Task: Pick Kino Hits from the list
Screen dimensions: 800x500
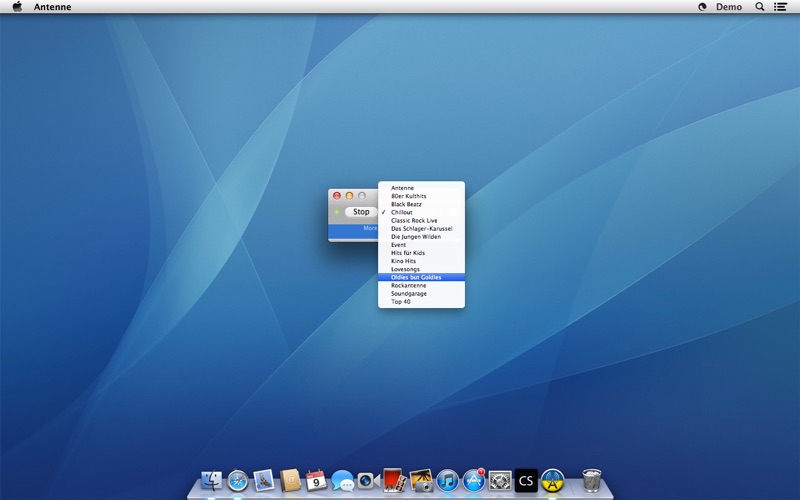Action: (x=421, y=261)
